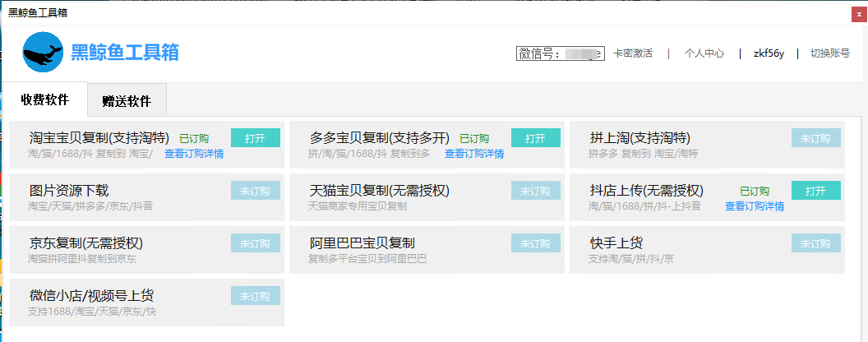Screen dimensions: 868x342
Task: Open 多多宝贝复制 with its 打开 button
Action: click(x=535, y=138)
